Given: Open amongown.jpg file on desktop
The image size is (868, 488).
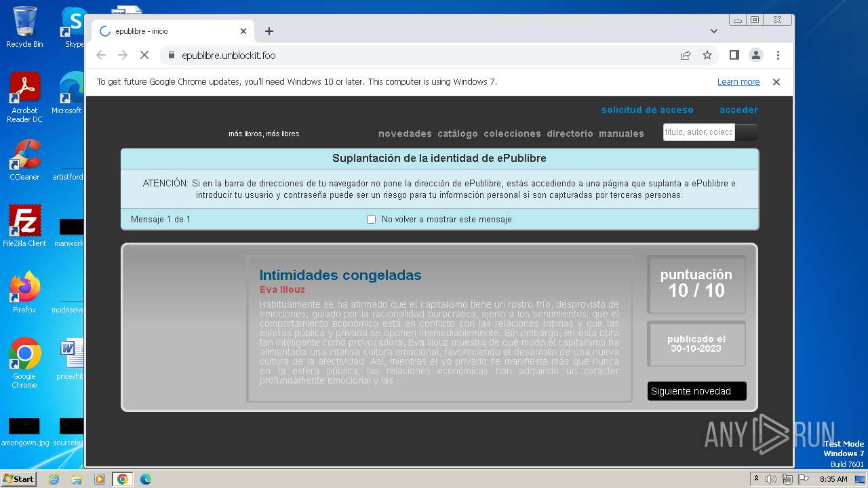Looking at the screenshot, I should click(24, 432).
